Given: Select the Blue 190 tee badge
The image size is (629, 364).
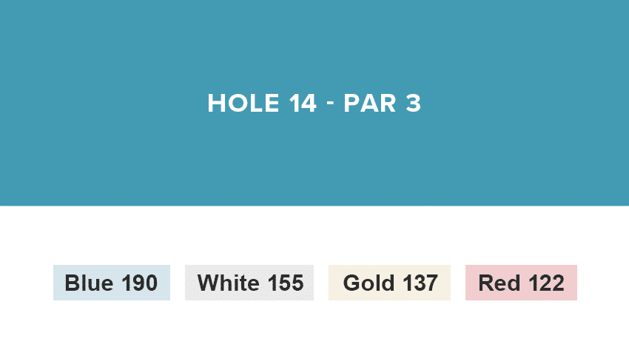Looking at the screenshot, I should pos(112,283).
